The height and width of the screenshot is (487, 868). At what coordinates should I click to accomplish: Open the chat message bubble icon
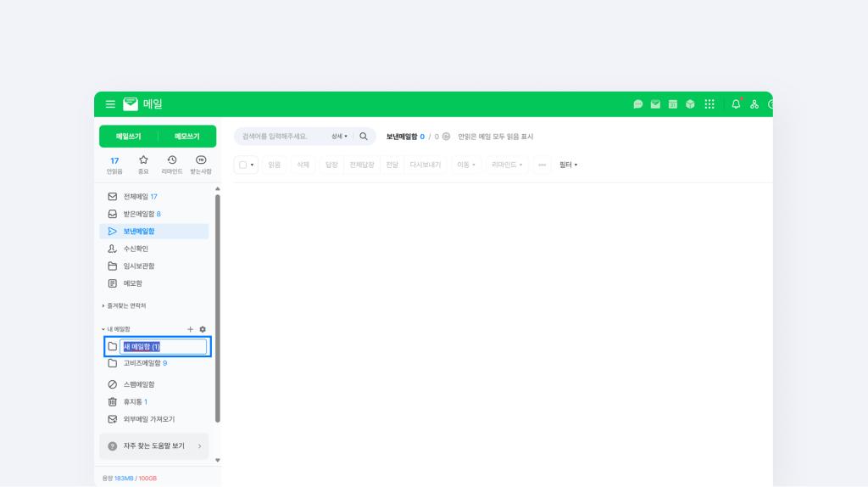pyautogui.click(x=638, y=104)
